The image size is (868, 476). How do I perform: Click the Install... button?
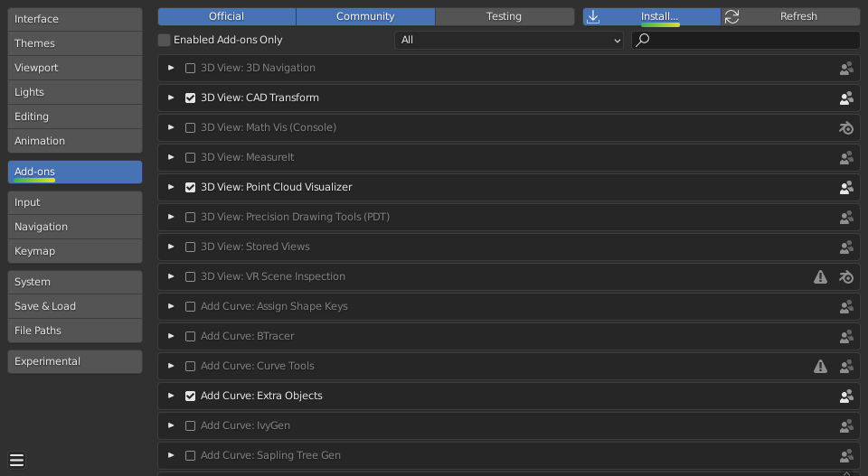652,16
